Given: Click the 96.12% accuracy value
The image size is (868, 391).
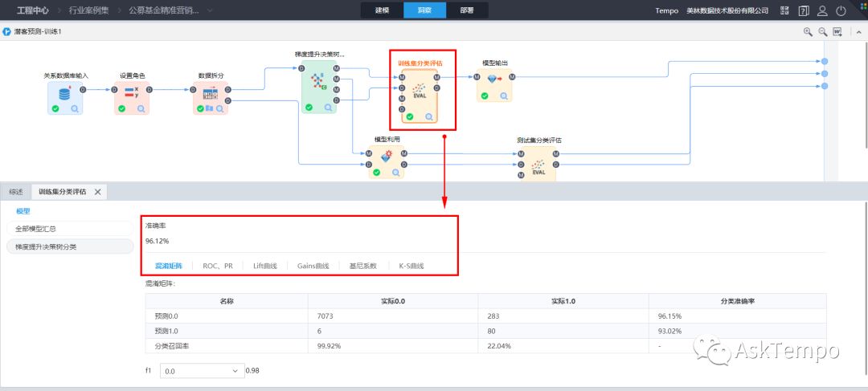Looking at the screenshot, I should point(158,241).
